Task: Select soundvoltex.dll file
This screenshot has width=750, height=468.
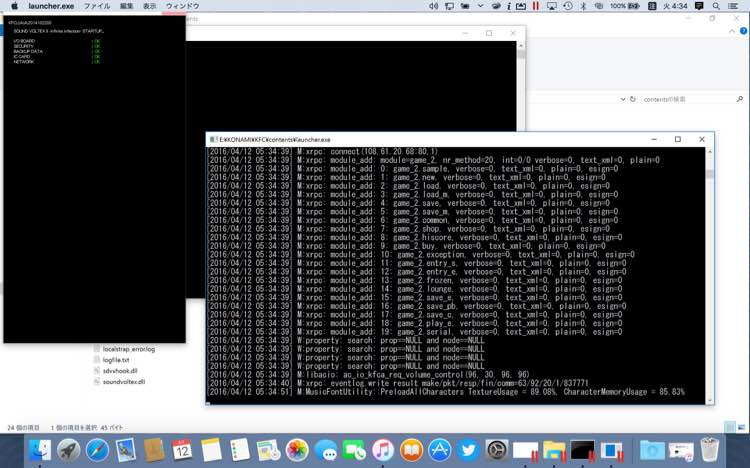Action: pos(123,382)
